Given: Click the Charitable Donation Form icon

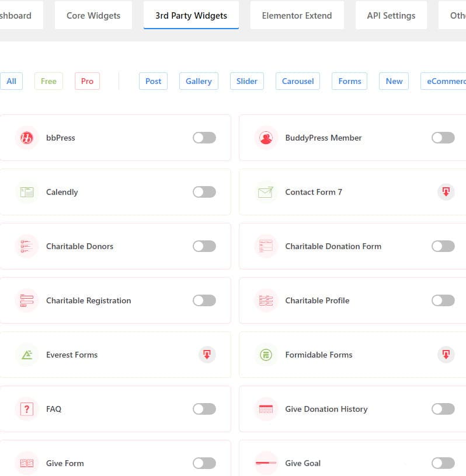Looking at the screenshot, I should coord(266,246).
